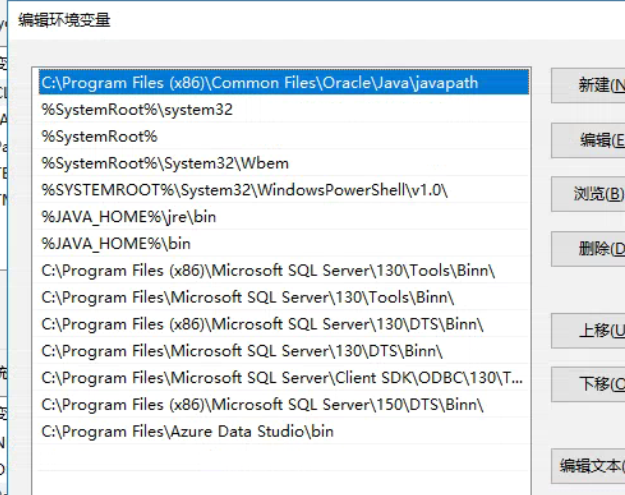Open the 编辑文本 (Edit Text) button
Viewport: 625px width, 495px height.
(x=592, y=465)
